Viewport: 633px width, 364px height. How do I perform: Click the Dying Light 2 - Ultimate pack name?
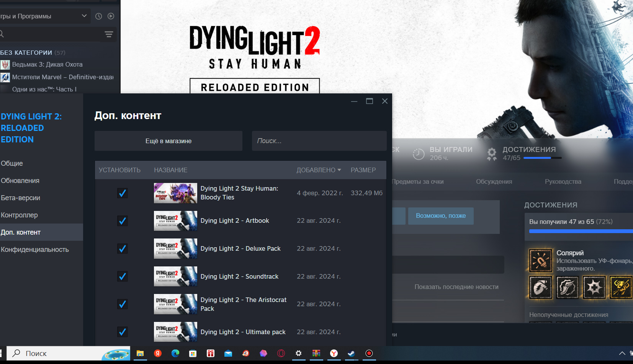click(243, 332)
